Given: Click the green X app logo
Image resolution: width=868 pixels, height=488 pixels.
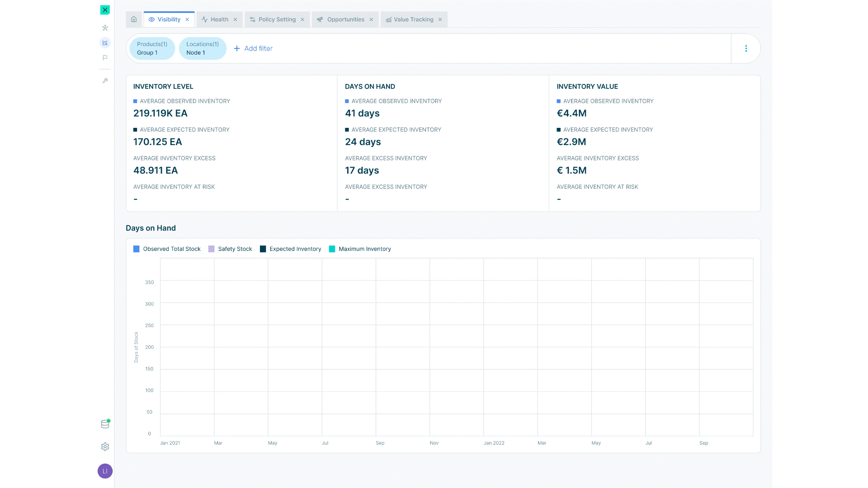Looking at the screenshot, I should 105,9.
